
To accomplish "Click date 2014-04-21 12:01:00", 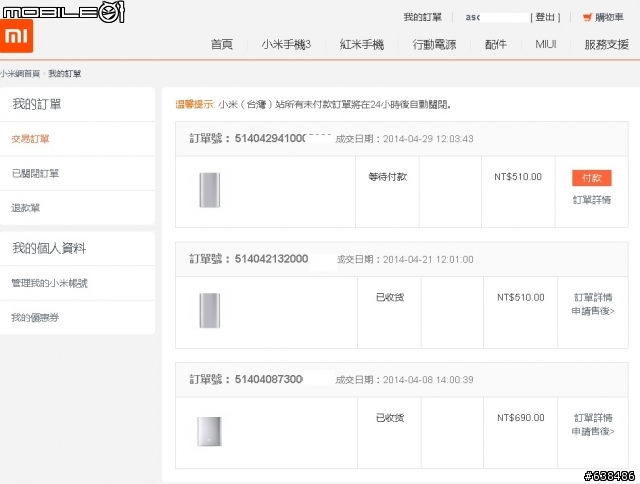I will coord(428,259).
